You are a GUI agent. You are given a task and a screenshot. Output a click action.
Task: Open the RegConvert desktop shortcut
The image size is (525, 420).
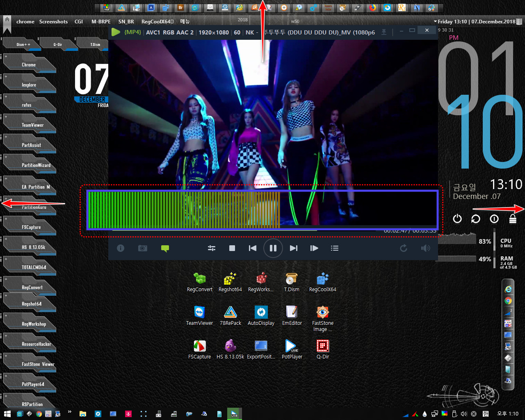point(200,282)
